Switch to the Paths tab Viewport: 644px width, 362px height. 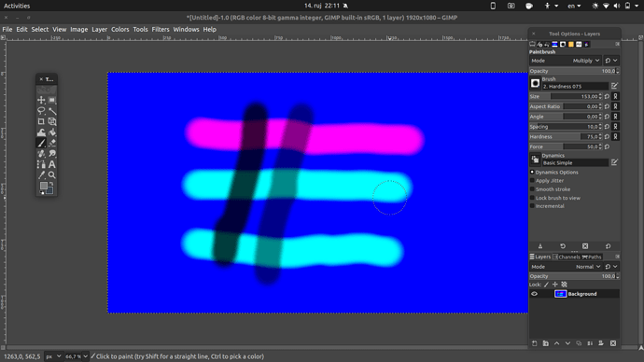pyautogui.click(x=592, y=257)
